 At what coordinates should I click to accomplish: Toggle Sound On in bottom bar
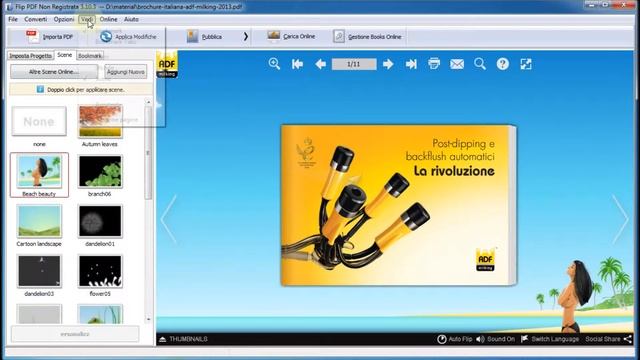pyautogui.click(x=496, y=339)
